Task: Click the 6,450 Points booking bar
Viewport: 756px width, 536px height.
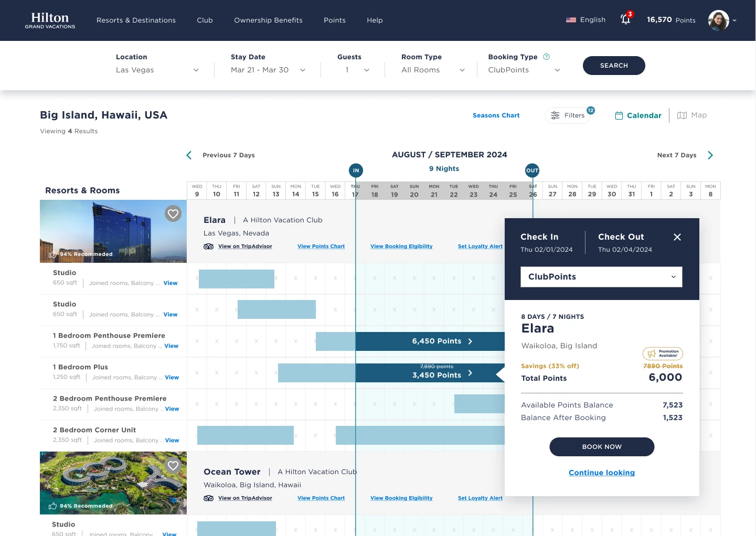Action: pos(430,341)
